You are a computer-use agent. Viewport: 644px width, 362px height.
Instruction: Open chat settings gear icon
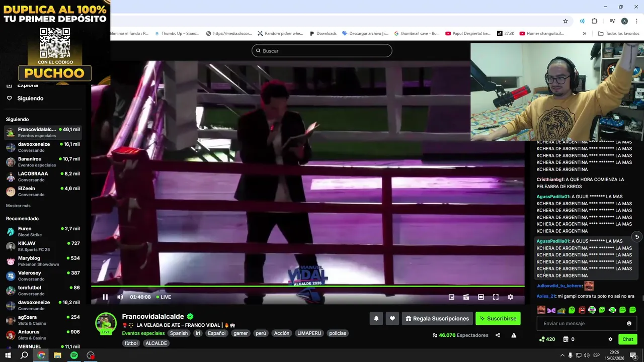tap(610, 339)
